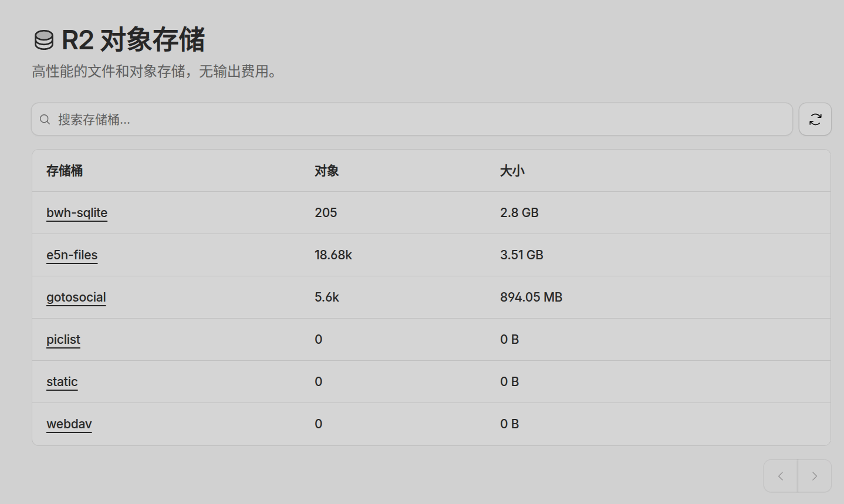The height and width of the screenshot is (504, 844).
Task: Click the 205 object count for bwh-sqlite
Action: click(326, 212)
